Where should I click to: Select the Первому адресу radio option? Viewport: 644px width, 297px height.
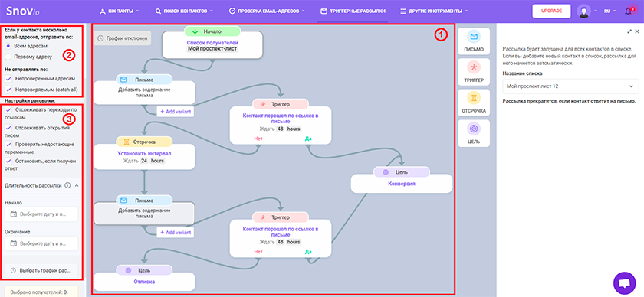coord(8,57)
